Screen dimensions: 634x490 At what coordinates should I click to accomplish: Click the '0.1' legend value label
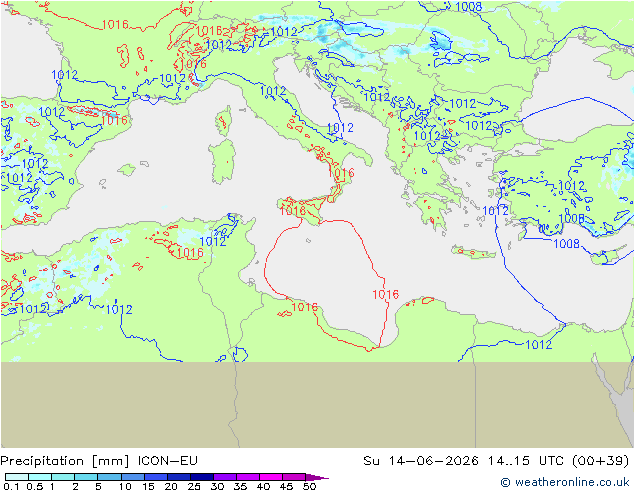pyautogui.click(x=11, y=486)
